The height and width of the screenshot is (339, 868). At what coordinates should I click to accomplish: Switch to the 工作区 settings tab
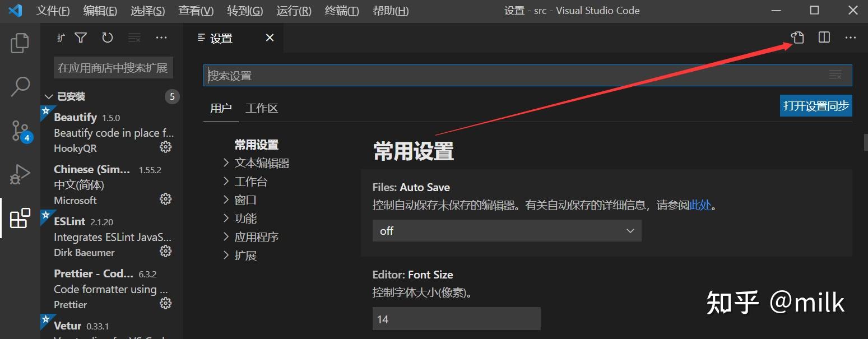(x=261, y=108)
